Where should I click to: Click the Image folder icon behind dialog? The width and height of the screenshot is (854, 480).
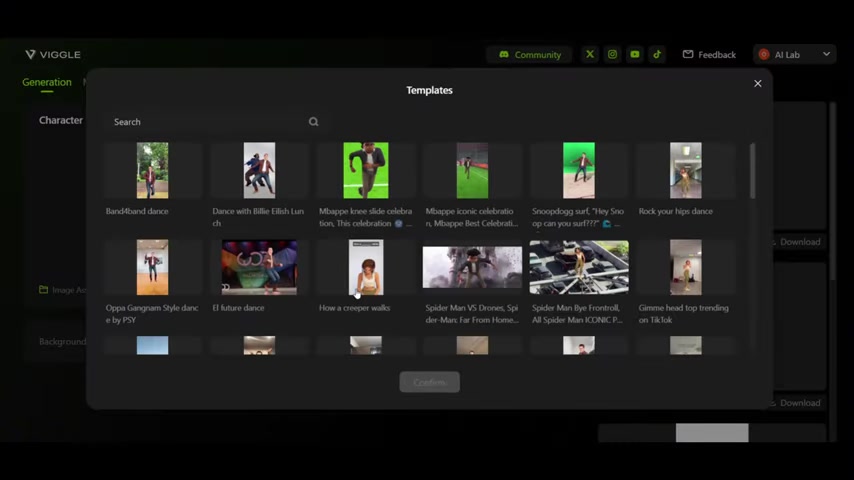[x=44, y=289]
